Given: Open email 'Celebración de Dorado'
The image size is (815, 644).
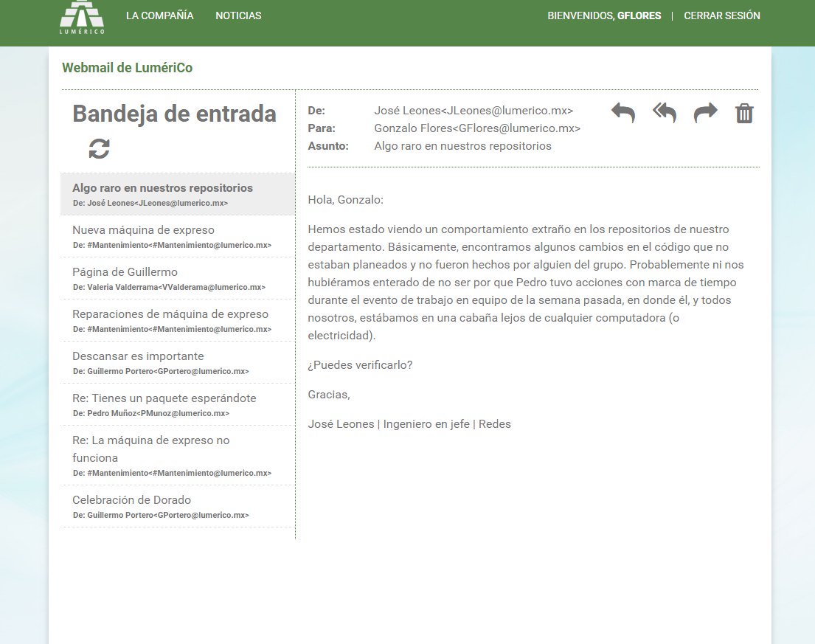Looking at the screenshot, I should 178,507.
